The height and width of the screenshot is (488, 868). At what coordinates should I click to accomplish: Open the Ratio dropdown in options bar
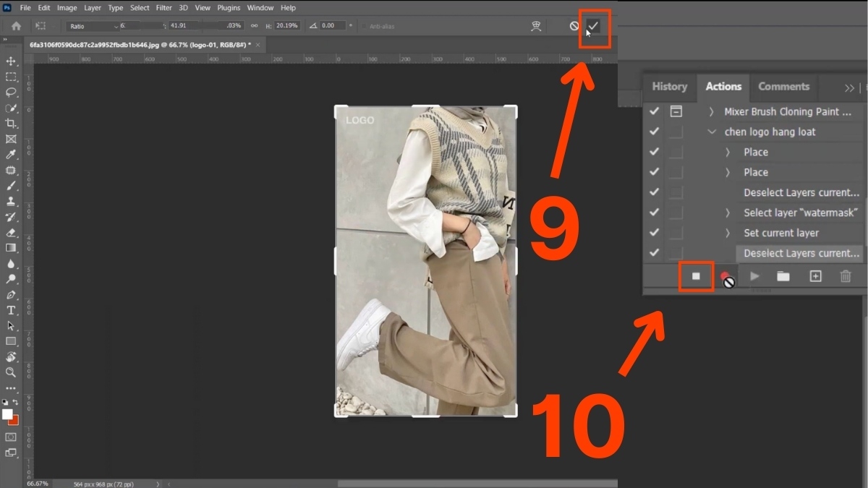pyautogui.click(x=93, y=26)
